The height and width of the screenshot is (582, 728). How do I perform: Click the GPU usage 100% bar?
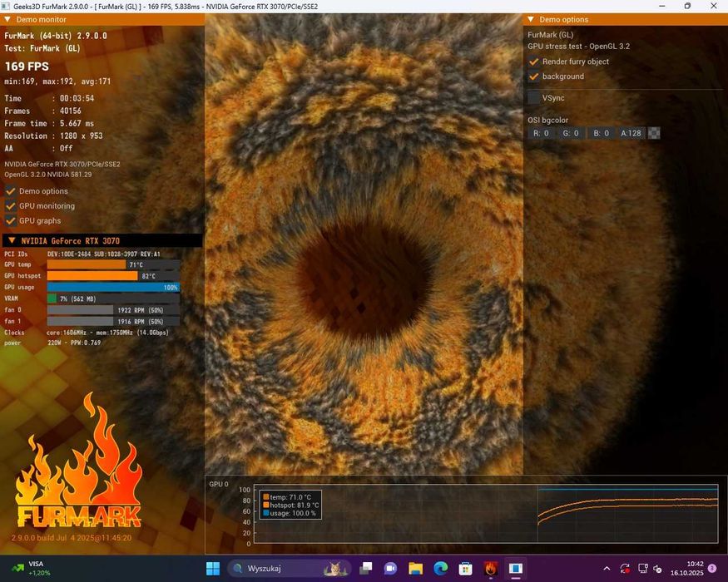(113, 288)
